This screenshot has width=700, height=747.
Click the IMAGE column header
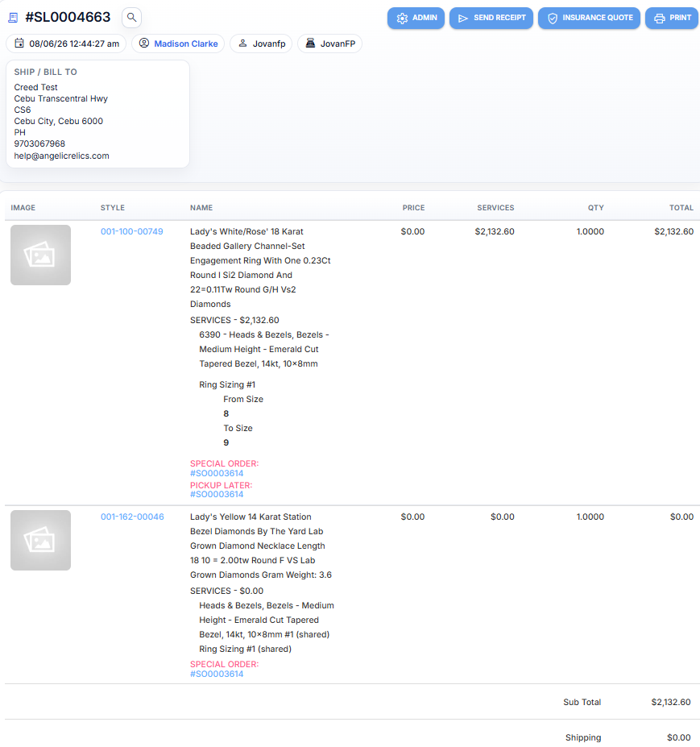click(23, 208)
